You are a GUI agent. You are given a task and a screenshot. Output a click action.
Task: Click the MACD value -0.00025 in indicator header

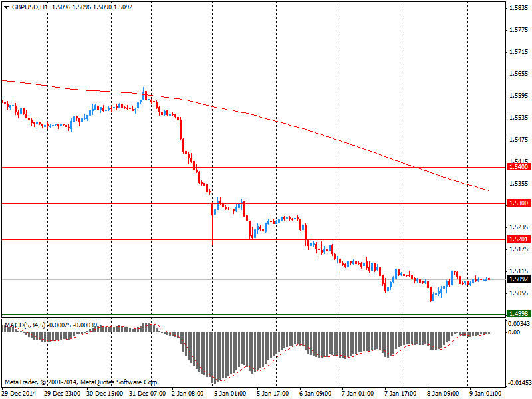59,325
